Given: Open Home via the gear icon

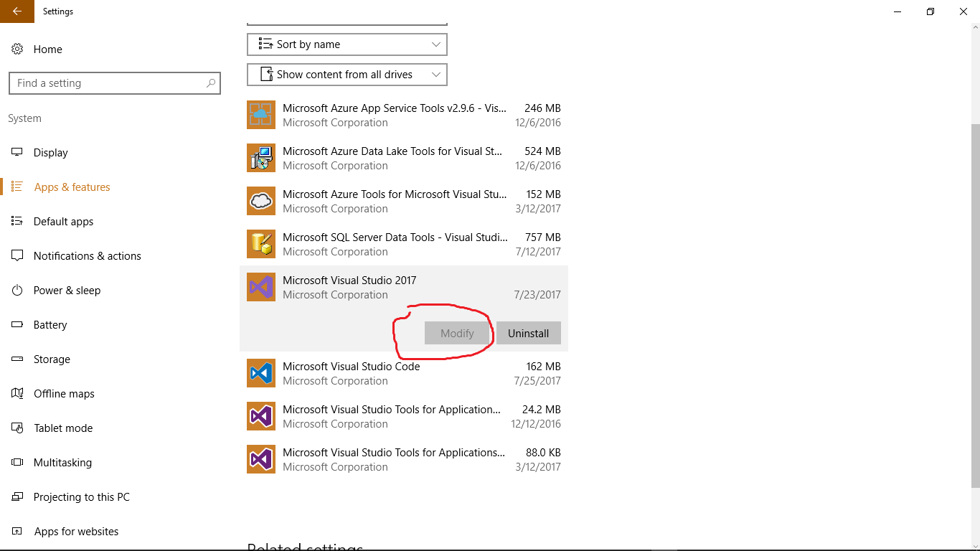Looking at the screenshot, I should [17, 49].
